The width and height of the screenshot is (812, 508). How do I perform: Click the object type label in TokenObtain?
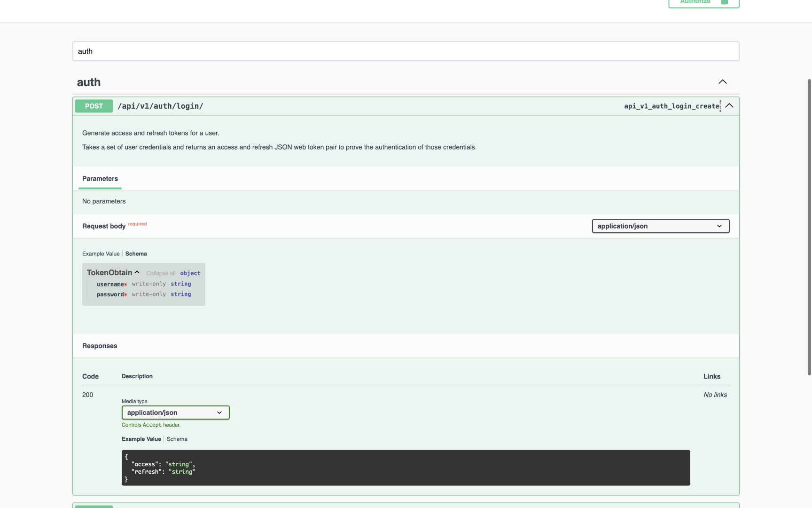[190, 273]
